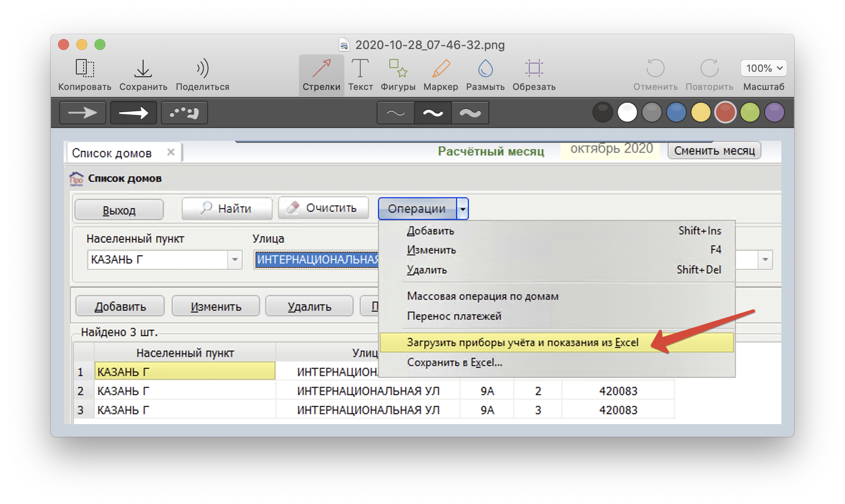Click the Отменить undo icon

coord(656,68)
